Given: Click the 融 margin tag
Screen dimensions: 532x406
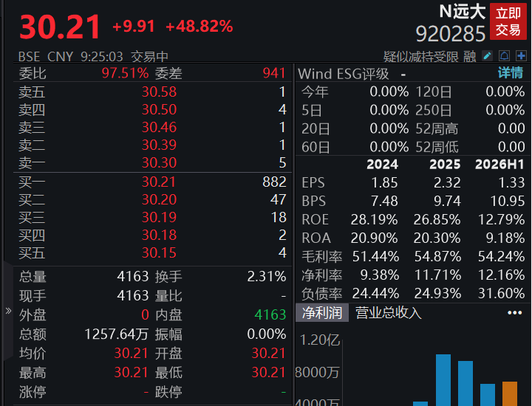Looking at the screenshot, I should [x=470, y=57].
